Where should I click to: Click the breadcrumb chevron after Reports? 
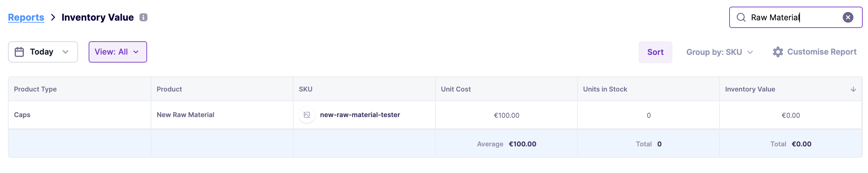53,17
